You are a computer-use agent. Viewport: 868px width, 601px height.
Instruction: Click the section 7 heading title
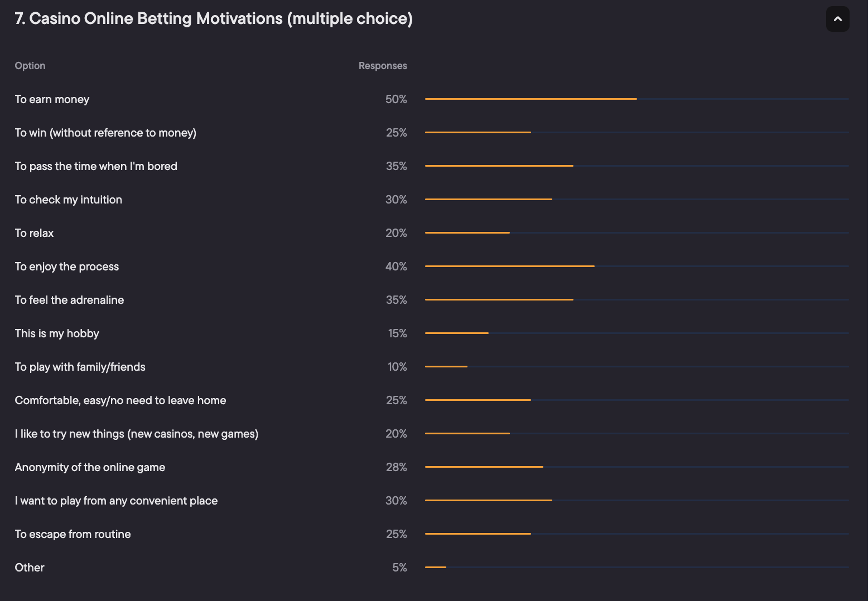click(x=214, y=18)
